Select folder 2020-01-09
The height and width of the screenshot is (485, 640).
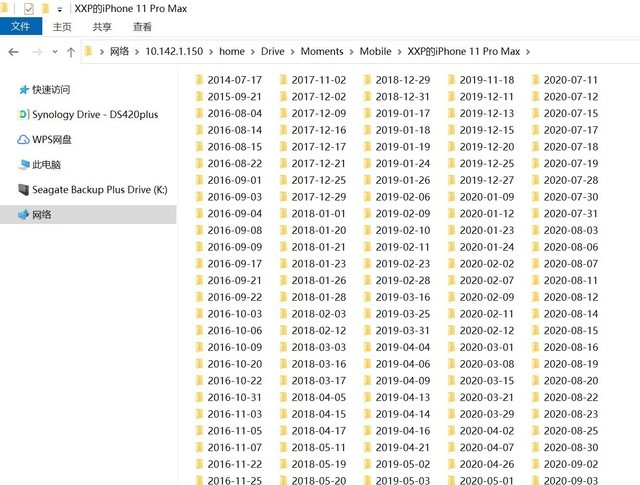487,197
